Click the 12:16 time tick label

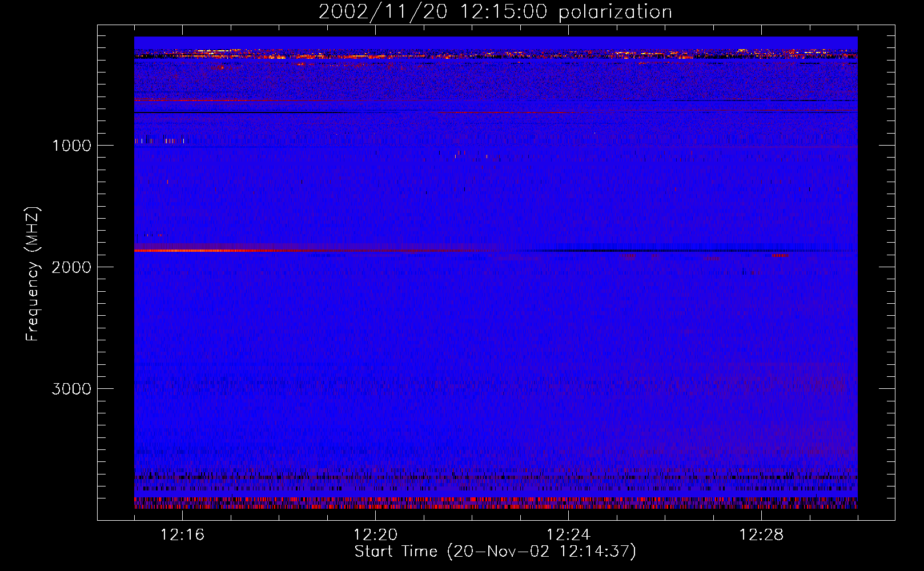pyautogui.click(x=182, y=534)
